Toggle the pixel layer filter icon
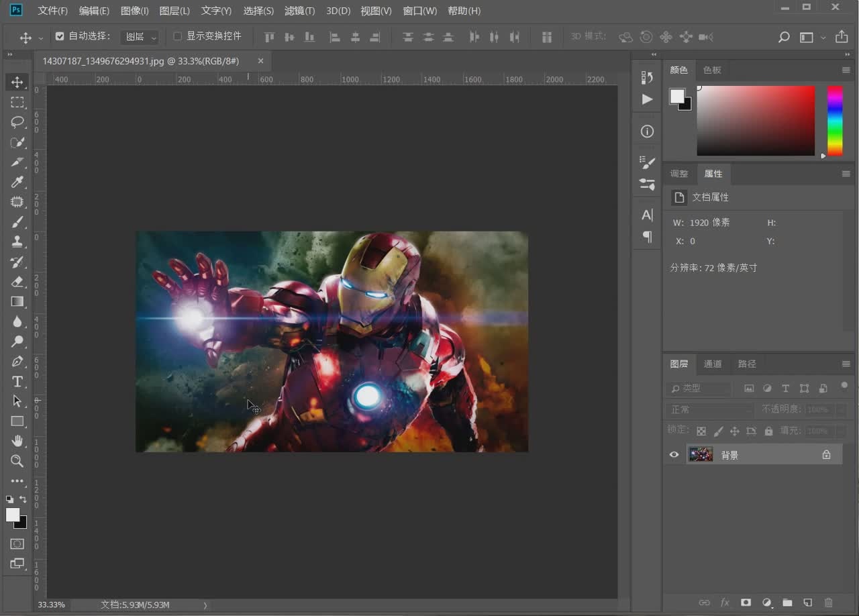This screenshot has width=859, height=616. [749, 388]
